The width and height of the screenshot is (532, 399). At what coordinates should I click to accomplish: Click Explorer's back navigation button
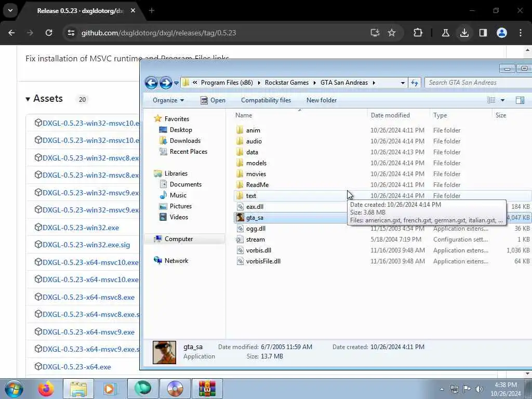(151, 83)
